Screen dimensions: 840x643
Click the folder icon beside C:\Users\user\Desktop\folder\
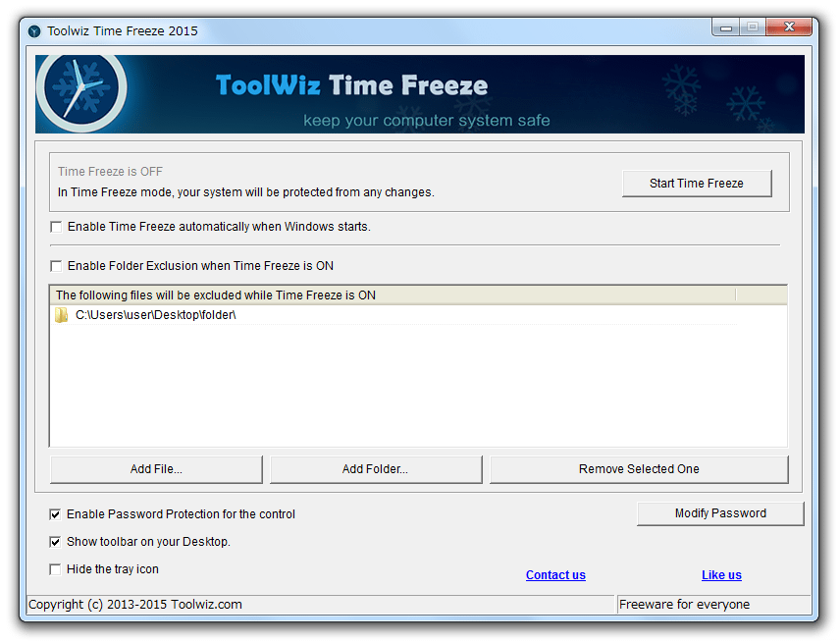point(62,315)
